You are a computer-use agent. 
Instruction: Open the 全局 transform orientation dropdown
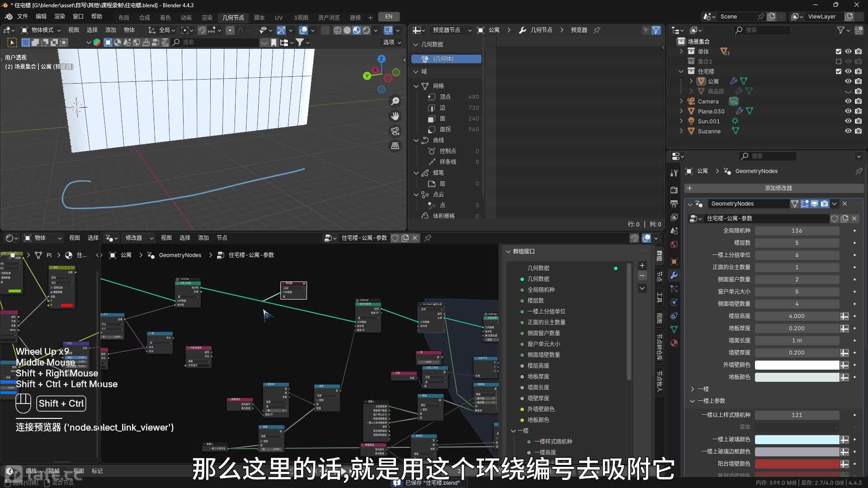pos(161,30)
